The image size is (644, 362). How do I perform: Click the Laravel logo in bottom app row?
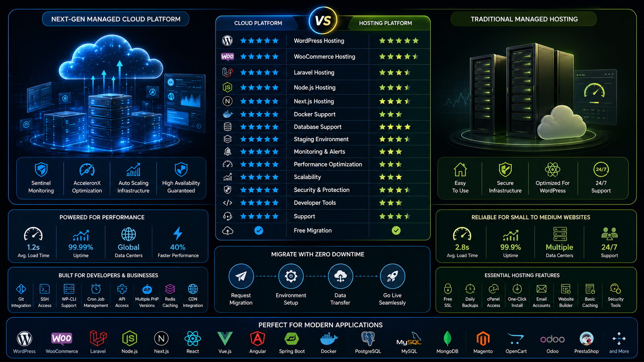click(98, 339)
